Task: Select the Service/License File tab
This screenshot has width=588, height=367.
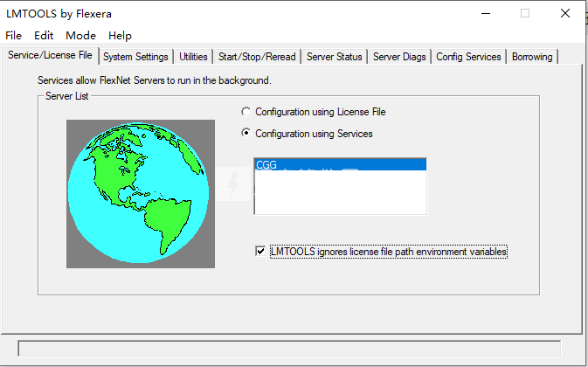Action: (50, 56)
